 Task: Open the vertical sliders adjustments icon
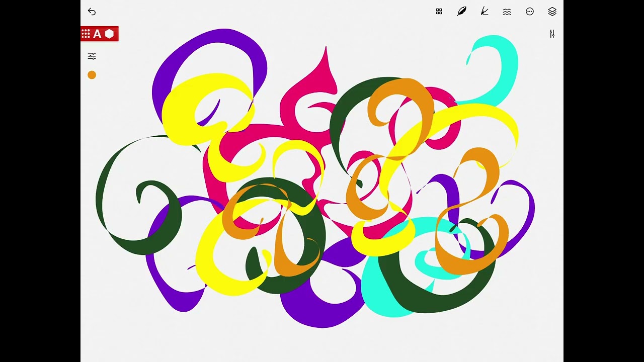tap(552, 34)
